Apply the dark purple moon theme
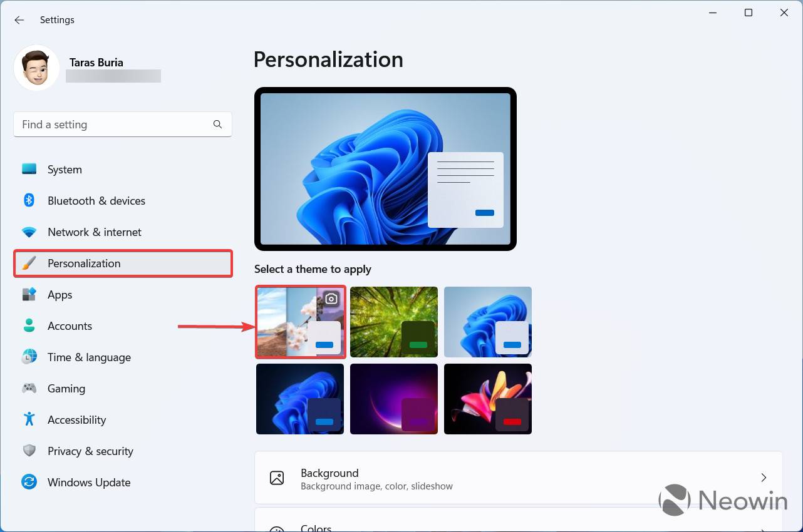The width and height of the screenshot is (803, 532). click(x=394, y=399)
